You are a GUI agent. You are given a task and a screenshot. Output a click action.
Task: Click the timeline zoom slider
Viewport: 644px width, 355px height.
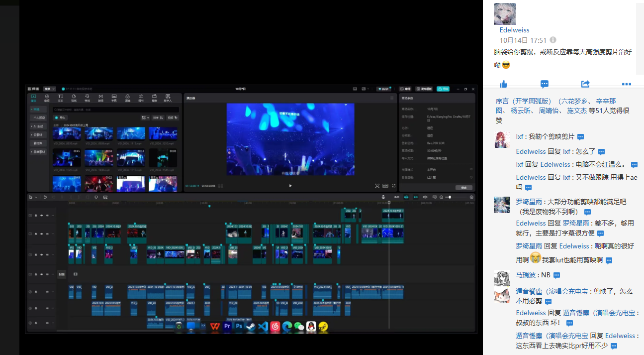456,197
